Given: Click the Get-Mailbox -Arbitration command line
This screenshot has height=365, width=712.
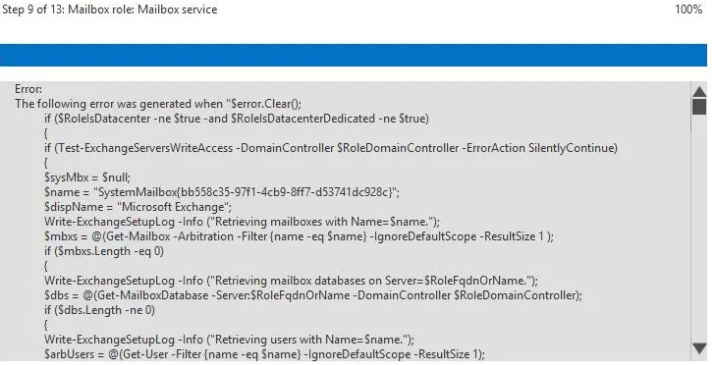Looking at the screenshot, I should pyautogui.click(x=299, y=237).
